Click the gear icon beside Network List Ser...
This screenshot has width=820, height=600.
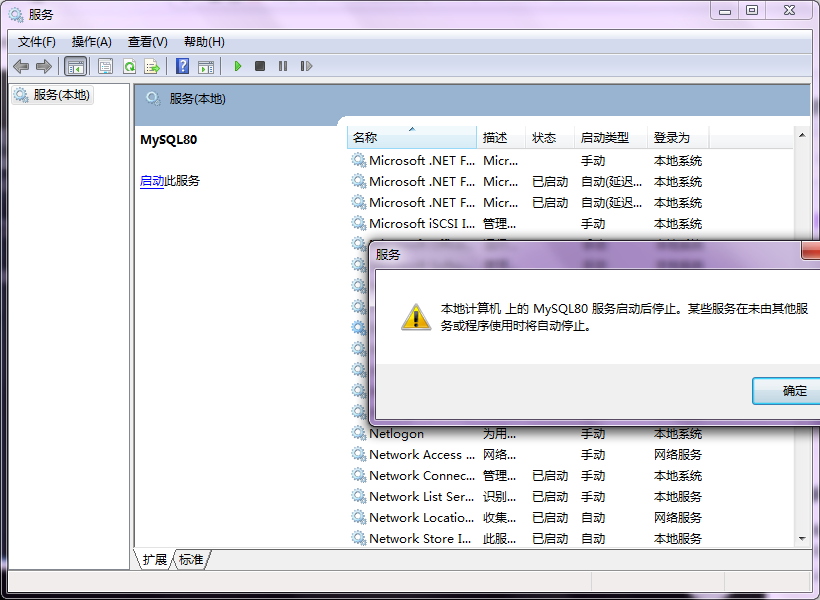[x=358, y=495]
